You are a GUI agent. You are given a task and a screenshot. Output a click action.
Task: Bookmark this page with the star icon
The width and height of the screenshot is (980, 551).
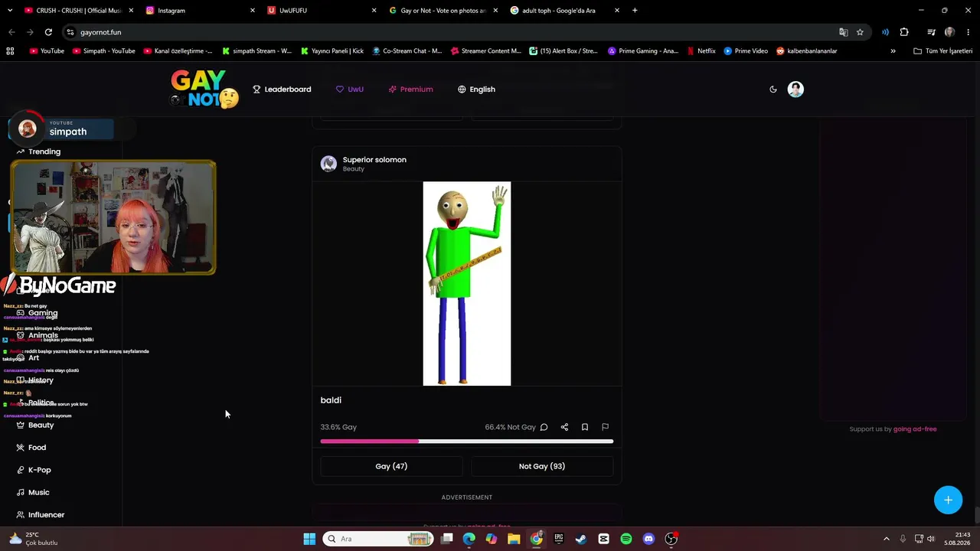pos(860,32)
